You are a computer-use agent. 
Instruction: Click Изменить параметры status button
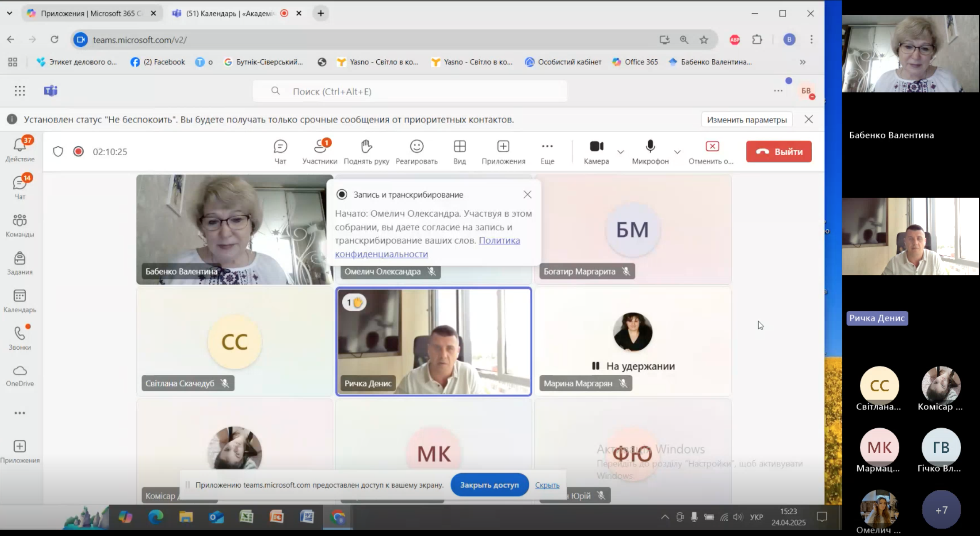pos(747,119)
